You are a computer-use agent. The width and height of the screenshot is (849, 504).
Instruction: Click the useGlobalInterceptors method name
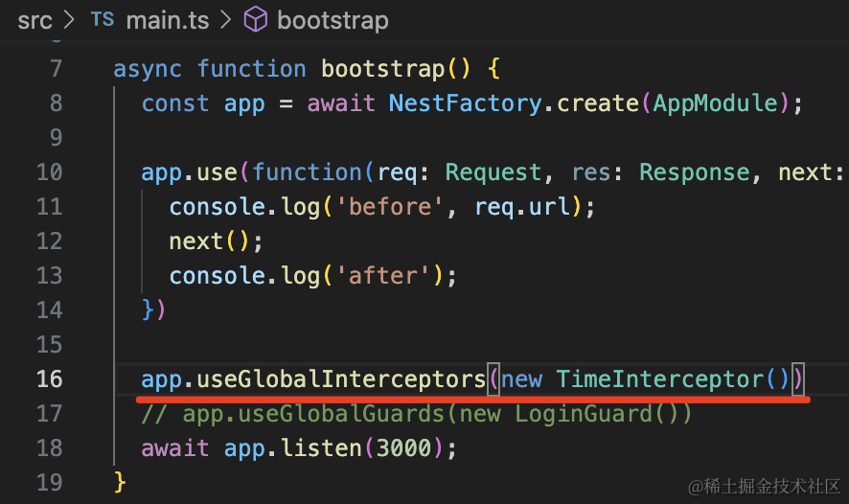tap(340, 379)
